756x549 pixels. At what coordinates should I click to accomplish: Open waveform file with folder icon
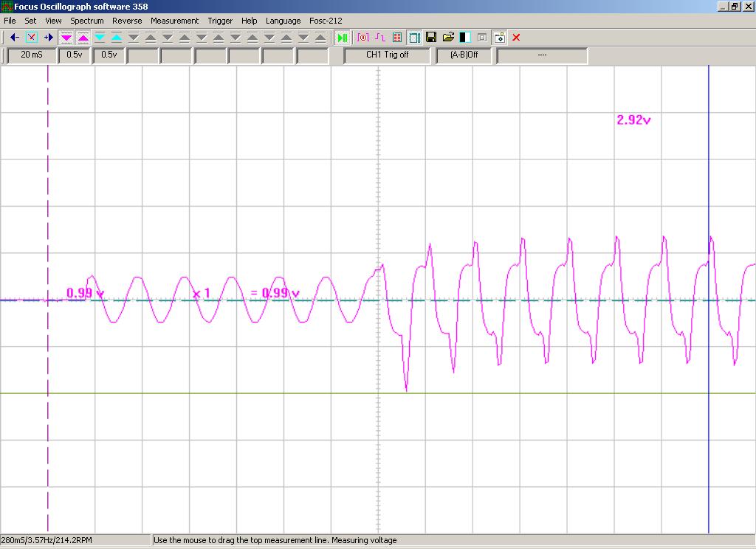pyautogui.click(x=448, y=37)
